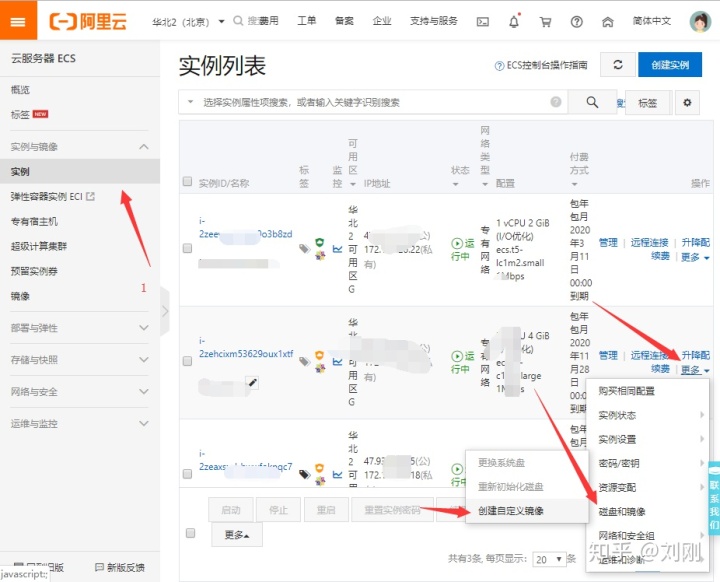
Task: Click 远程连接 for the first instance
Action: 649,242
